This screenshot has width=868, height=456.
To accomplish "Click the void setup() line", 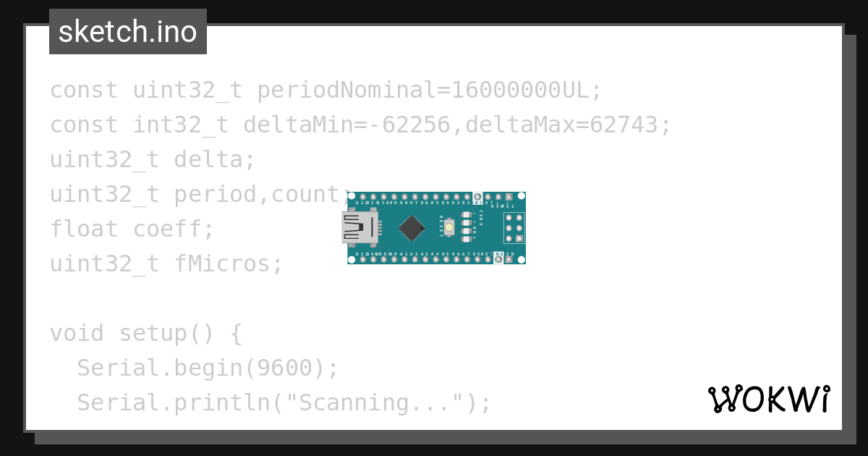I will click(x=146, y=333).
